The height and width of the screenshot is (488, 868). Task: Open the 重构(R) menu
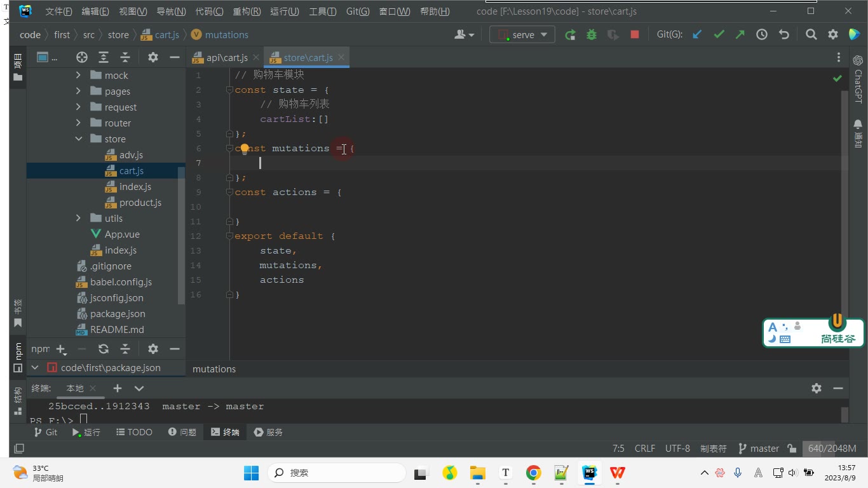(247, 11)
